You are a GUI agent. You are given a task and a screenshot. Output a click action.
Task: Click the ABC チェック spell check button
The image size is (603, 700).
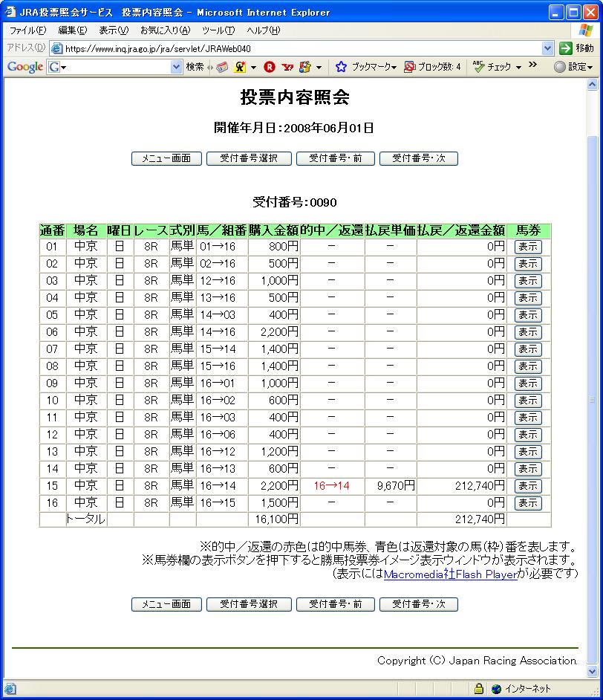[x=492, y=67]
